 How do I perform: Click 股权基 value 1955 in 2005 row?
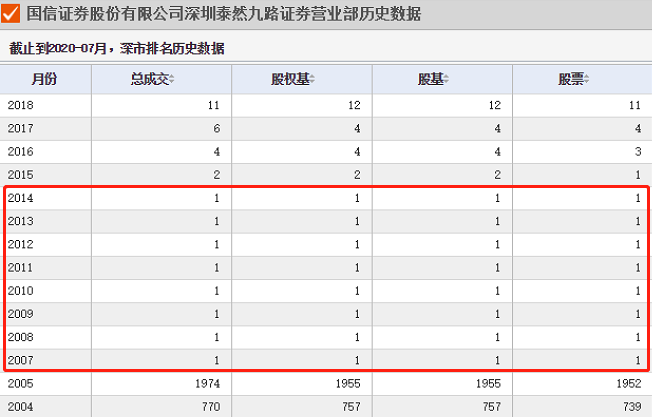pyautogui.click(x=348, y=383)
